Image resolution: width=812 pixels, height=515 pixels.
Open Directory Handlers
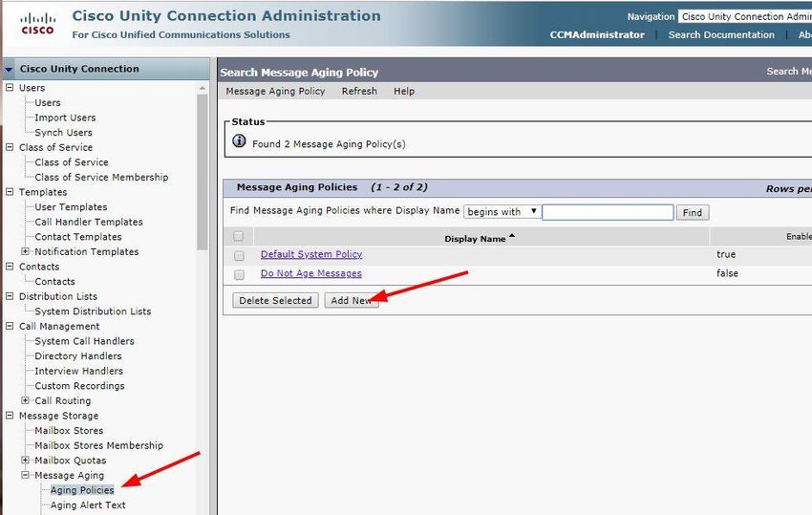[78, 356]
